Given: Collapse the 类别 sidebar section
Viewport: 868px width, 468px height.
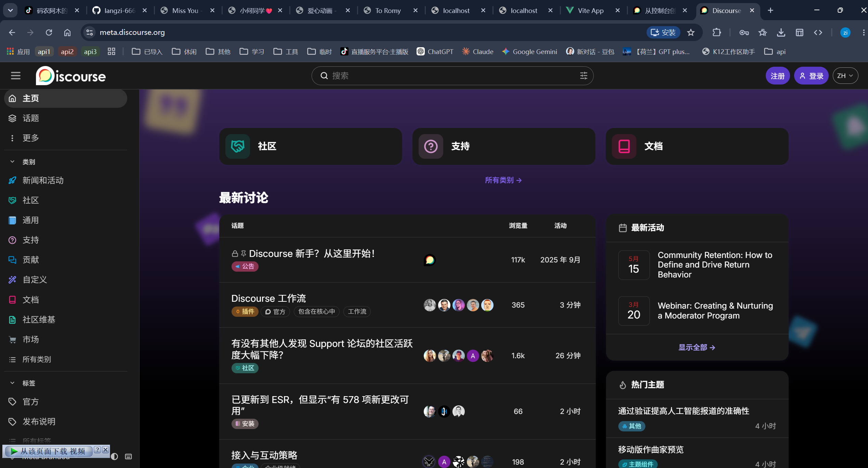Looking at the screenshot, I should [12, 162].
